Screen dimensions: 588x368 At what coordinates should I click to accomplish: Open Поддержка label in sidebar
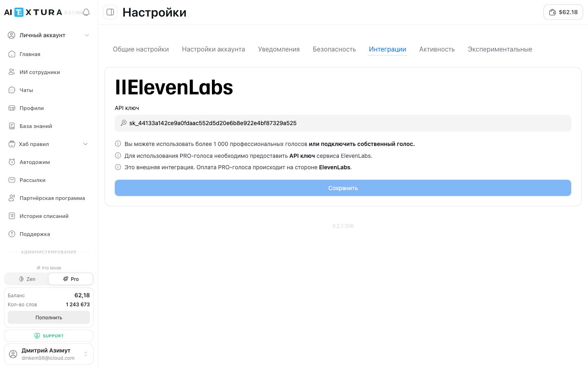[35, 234]
